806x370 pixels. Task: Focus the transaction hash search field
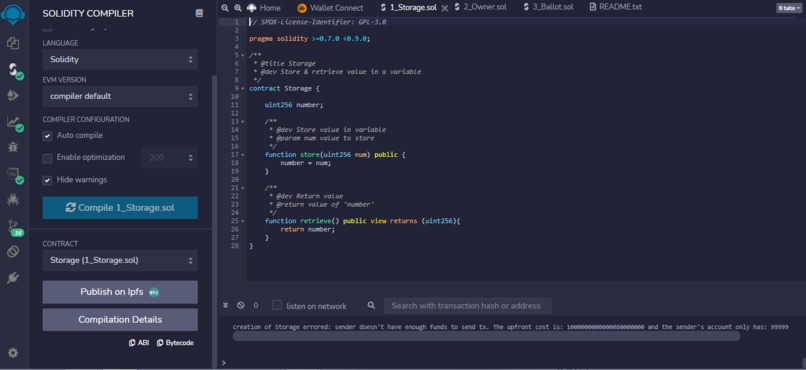pyautogui.click(x=467, y=306)
